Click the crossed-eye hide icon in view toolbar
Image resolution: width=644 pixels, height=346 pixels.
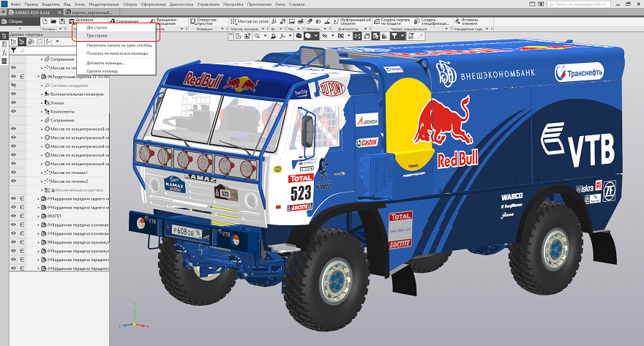click(x=324, y=36)
